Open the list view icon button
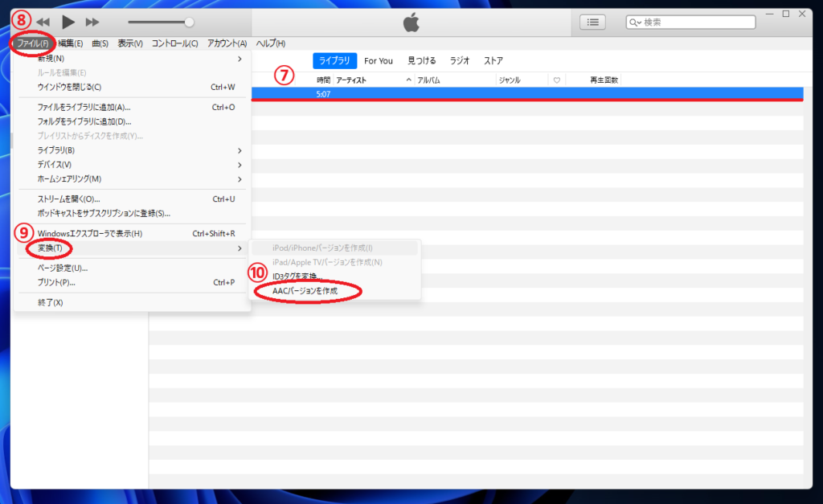 592,22
